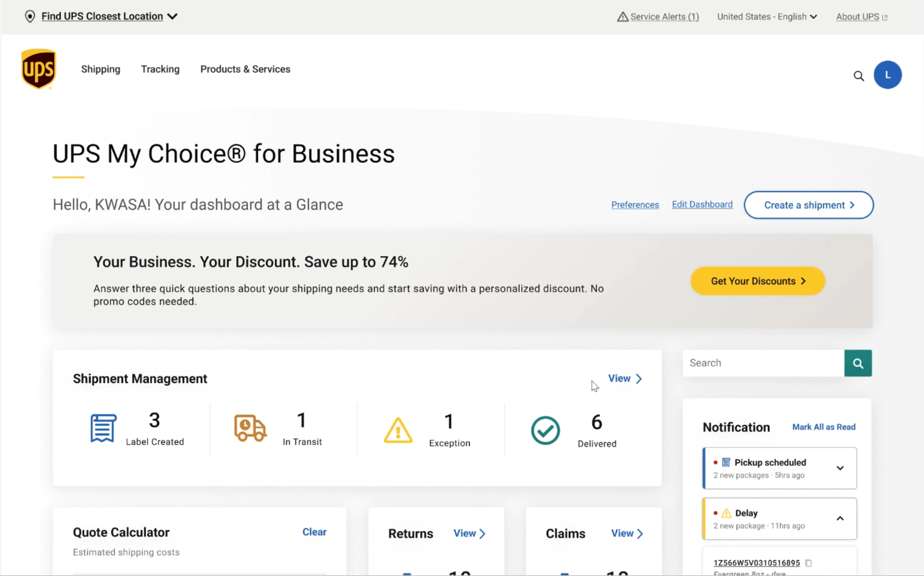
Task: Click the In Transit truck icon
Action: [250, 427]
